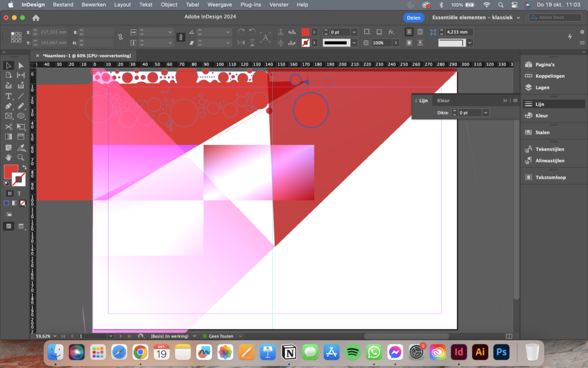
Task: Click the home screen icon
Action: (36, 18)
